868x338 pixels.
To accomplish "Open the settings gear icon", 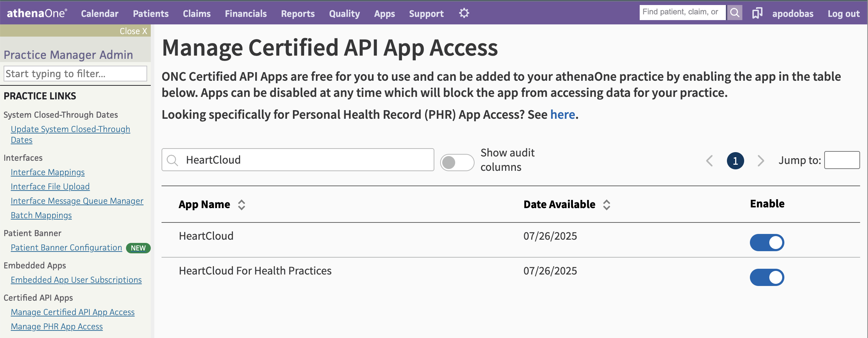I will 464,13.
